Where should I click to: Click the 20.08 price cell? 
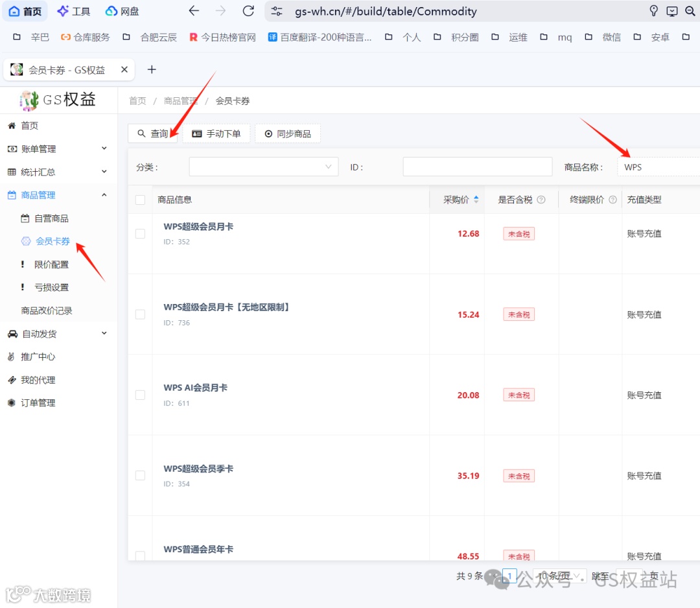coord(468,395)
